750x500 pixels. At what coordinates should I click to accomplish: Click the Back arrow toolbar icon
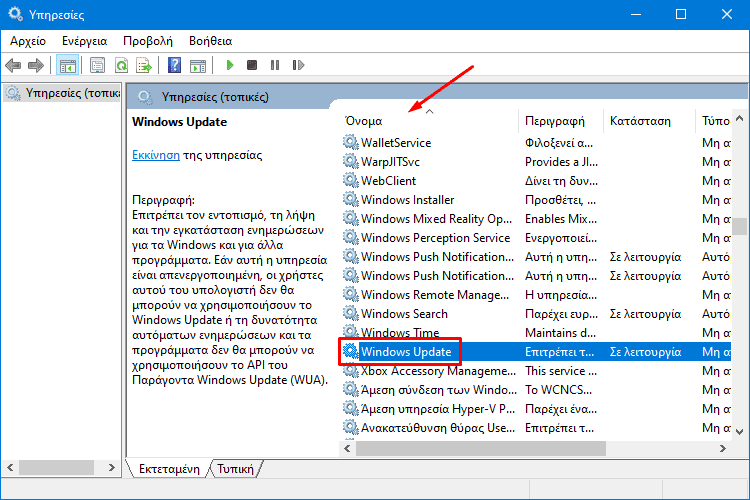pyautogui.click(x=13, y=65)
